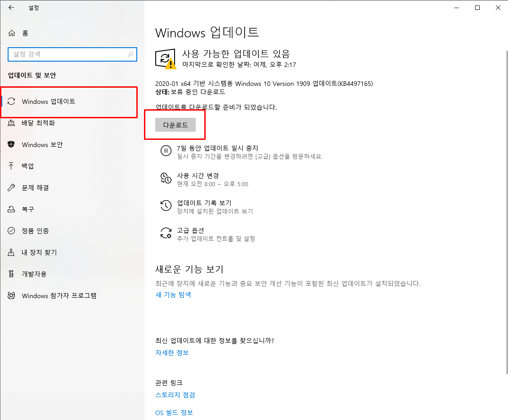Viewport: 508px width, 420px height.
Task: Click the 업데이트 및 보안 sidebar heading
Action: (x=32, y=75)
